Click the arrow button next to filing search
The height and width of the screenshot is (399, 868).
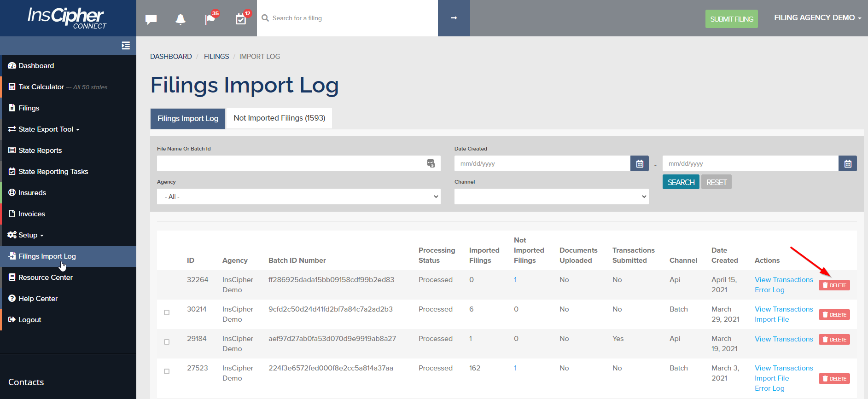click(x=454, y=18)
